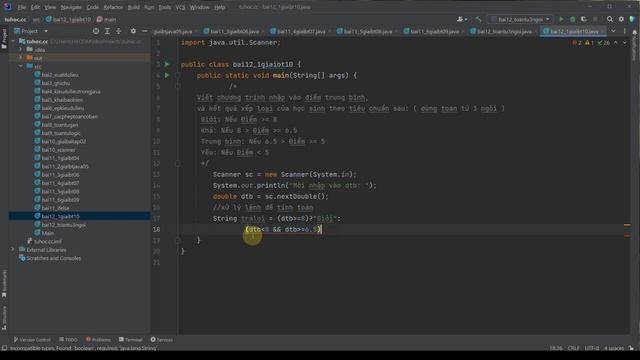Toggle tool window quick access in status bar
This screenshot has width=640, height=360.
point(4,348)
